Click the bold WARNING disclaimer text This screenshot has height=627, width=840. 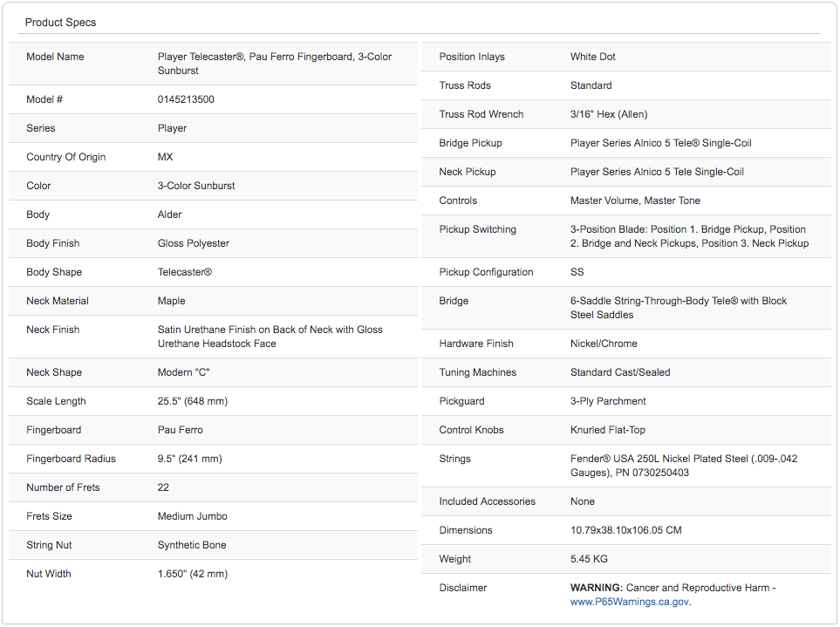pos(597,588)
